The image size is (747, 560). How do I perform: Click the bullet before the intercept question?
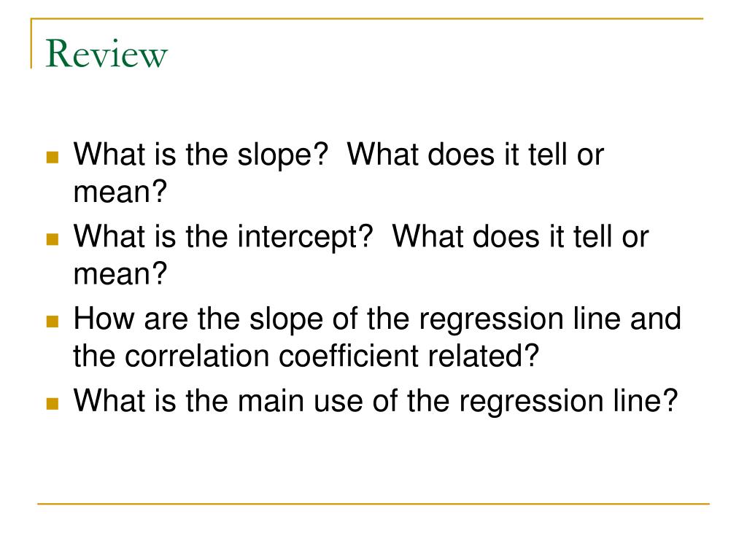tap(53, 239)
